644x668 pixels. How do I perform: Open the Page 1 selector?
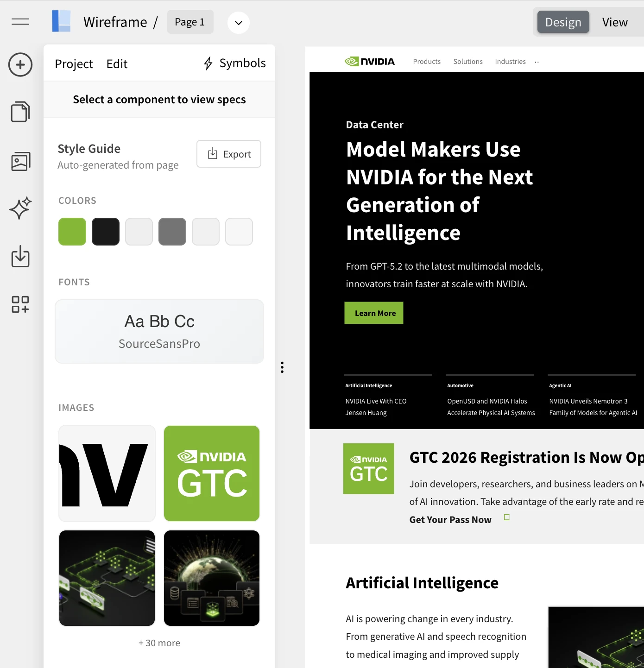[x=190, y=22]
